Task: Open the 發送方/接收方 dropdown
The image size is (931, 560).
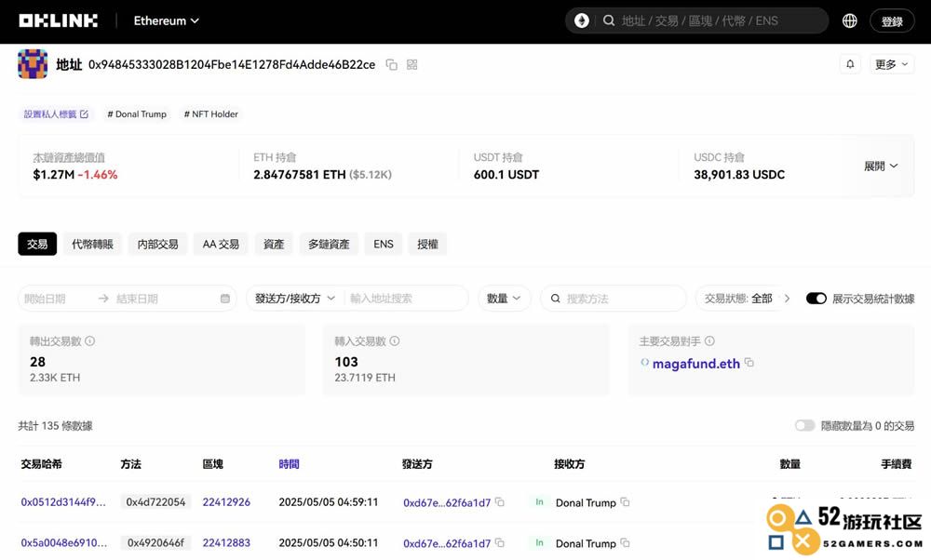Action: (295, 299)
